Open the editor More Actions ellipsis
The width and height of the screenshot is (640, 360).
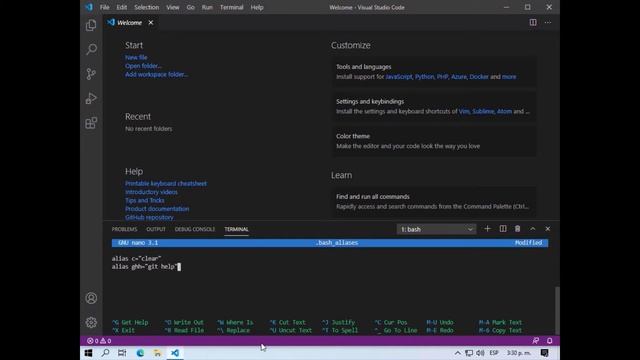click(x=548, y=22)
